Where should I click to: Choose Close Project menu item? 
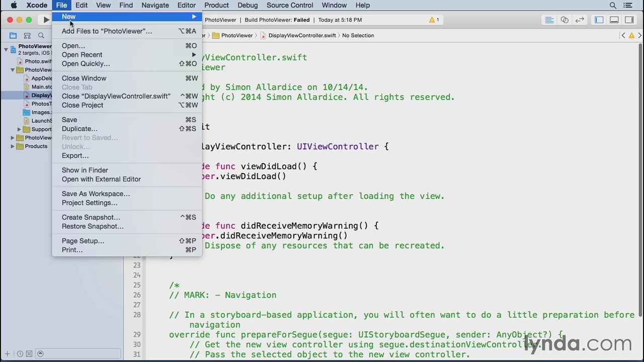pyautogui.click(x=127, y=105)
